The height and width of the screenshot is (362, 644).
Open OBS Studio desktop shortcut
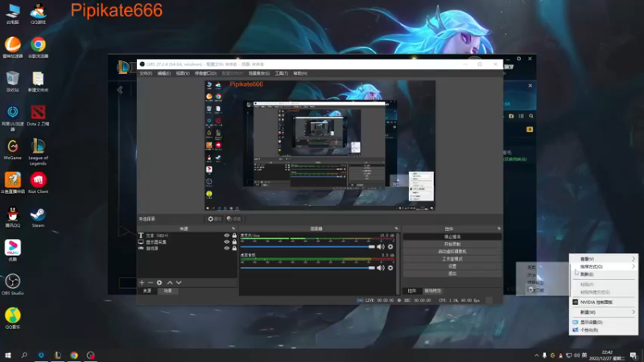pos(12,285)
